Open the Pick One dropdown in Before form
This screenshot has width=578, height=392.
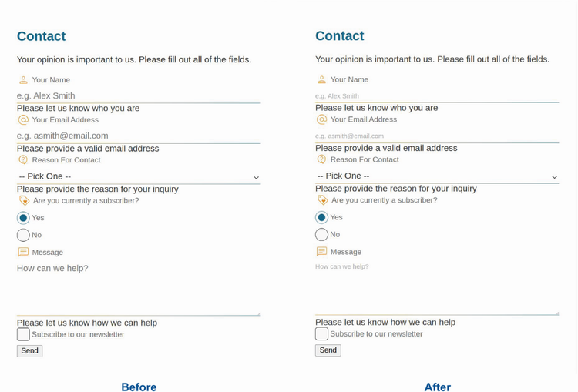pyautogui.click(x=139, y=177)
